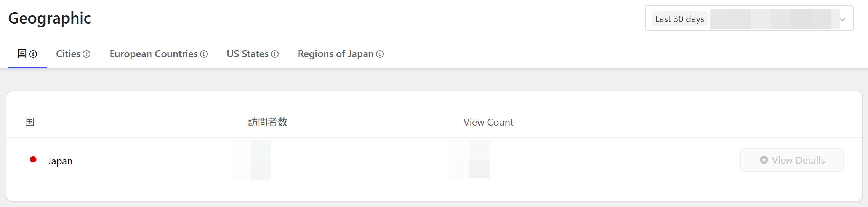
Task: Click the View Details button for Japan
Action: (x=792, y=160)
